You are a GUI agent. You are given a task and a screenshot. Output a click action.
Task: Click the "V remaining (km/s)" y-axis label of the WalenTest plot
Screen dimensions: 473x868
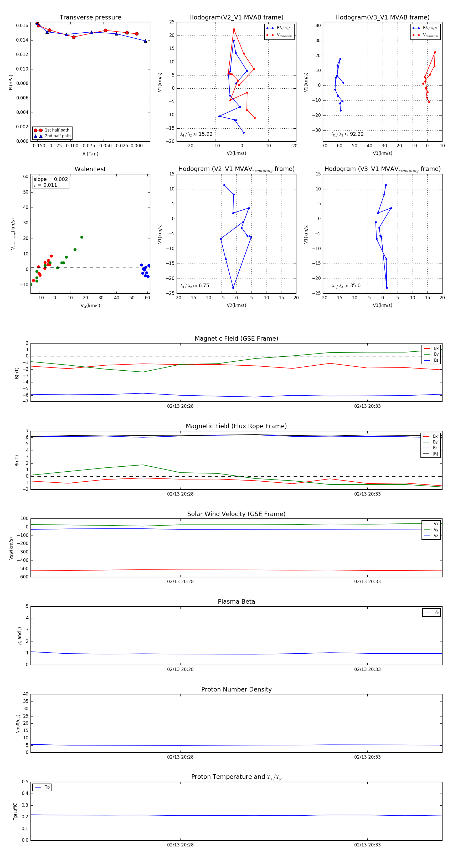[13, 234]
